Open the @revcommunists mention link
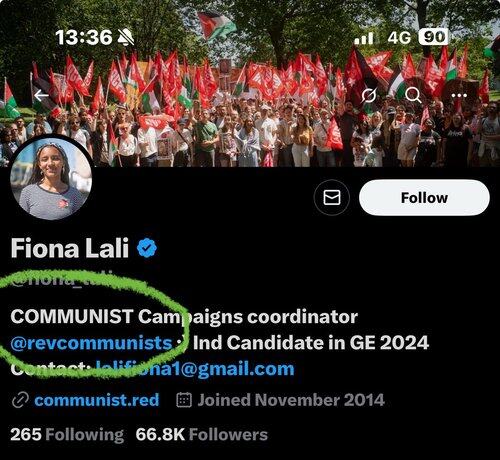 [91, 343]
